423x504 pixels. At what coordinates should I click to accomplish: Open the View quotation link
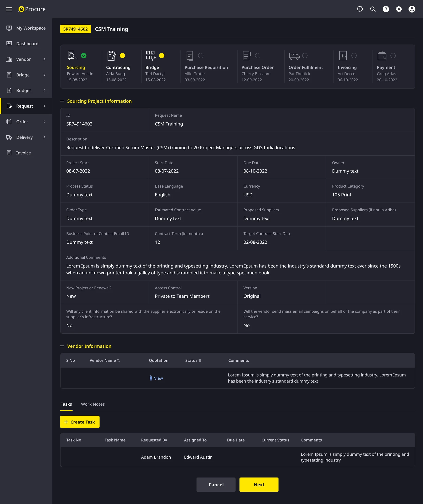[158, 378]
